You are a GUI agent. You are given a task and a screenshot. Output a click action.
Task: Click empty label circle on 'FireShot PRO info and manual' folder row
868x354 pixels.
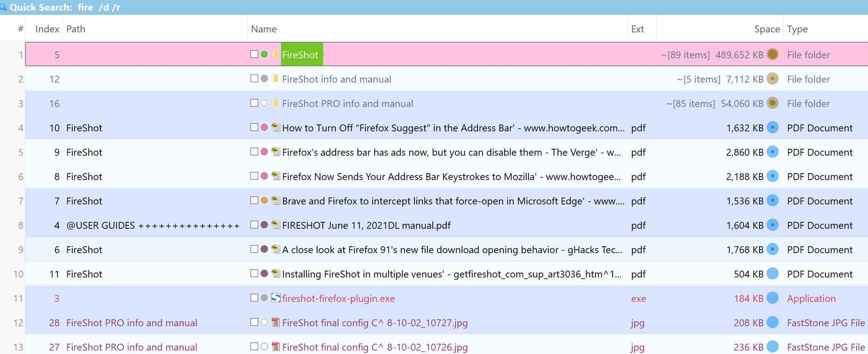pyautogui.click(x=264, y=103)
